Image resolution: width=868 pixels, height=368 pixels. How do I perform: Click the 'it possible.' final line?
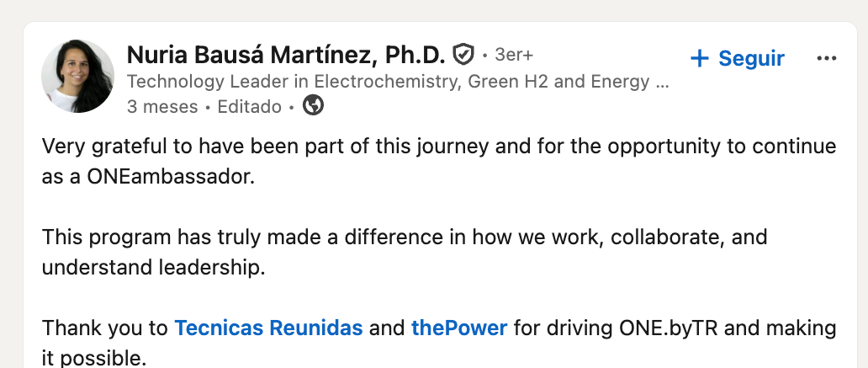tap(95, 358)
